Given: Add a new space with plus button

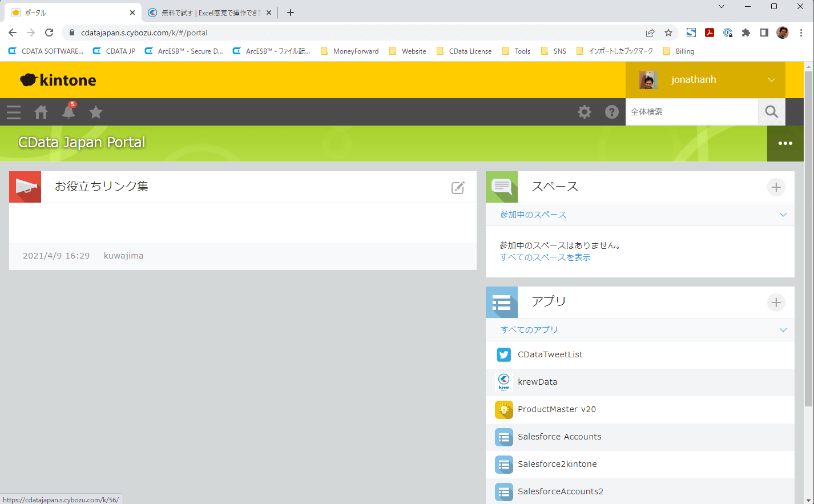Looking at the screenshot, I should coord(776,187).
